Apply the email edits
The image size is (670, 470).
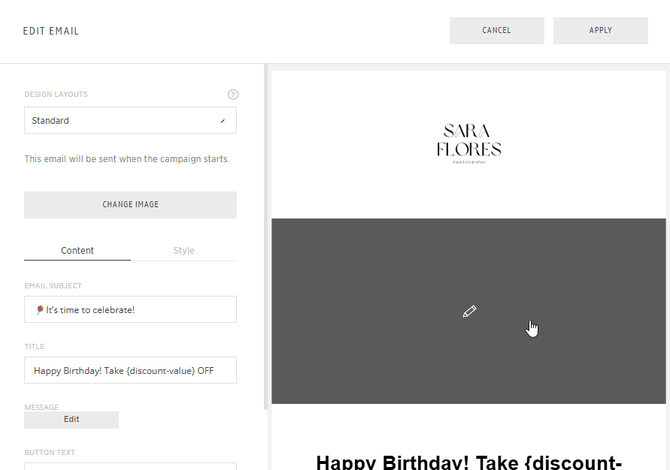pyautogui.click(x=600, y=30)
